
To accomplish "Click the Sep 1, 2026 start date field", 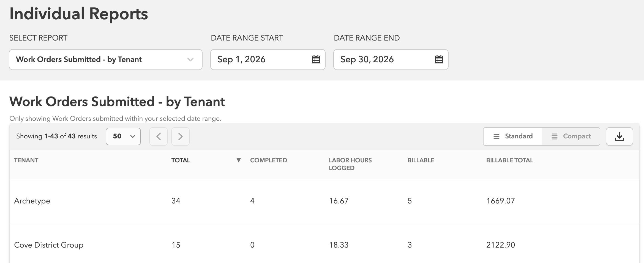I will 268,60.
